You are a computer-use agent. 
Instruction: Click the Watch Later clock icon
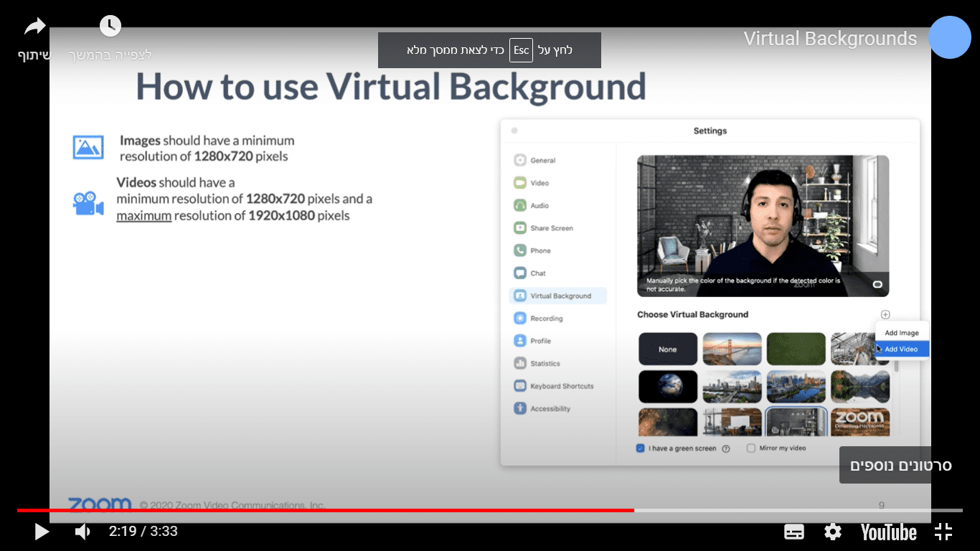pyautogui.click(x=110, y=27)
